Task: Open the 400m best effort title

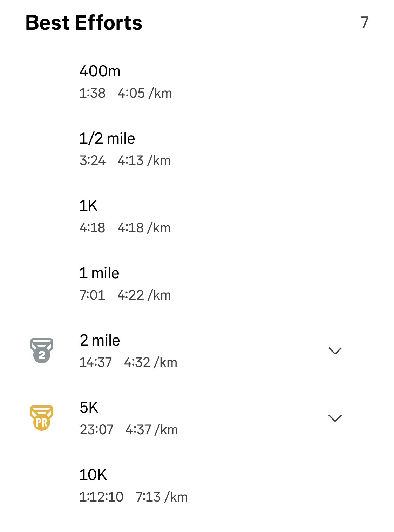Action: tap(100, 71)
